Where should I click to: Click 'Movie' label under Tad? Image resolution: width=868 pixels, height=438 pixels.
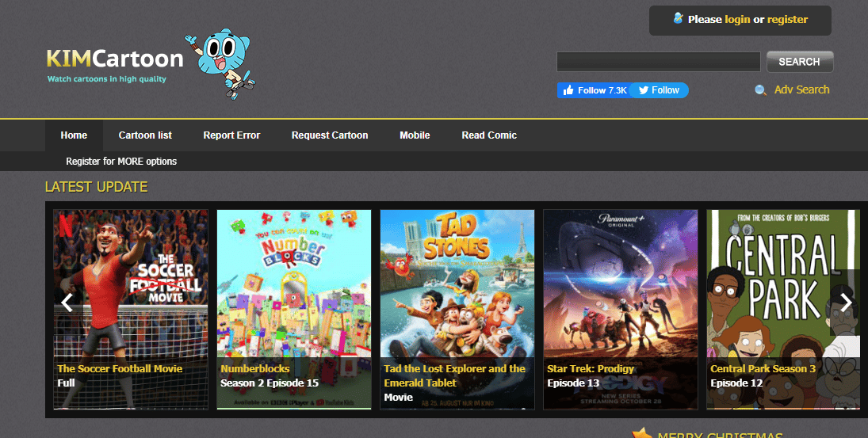point(399,397)
